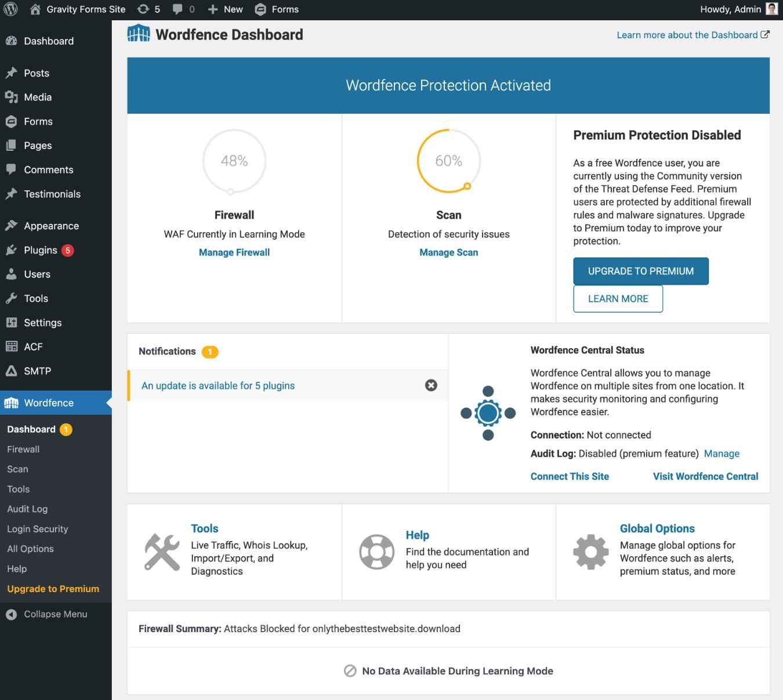The width and height of the screenshot is (783, 700).
Task: Select the Plugins icon in the sidebar
Action: click(x=12, y=250)
